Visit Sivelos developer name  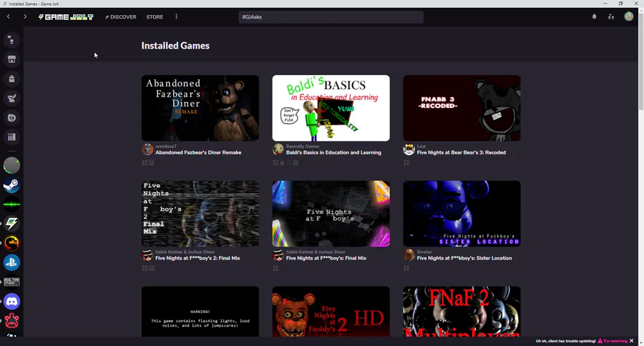424,252
